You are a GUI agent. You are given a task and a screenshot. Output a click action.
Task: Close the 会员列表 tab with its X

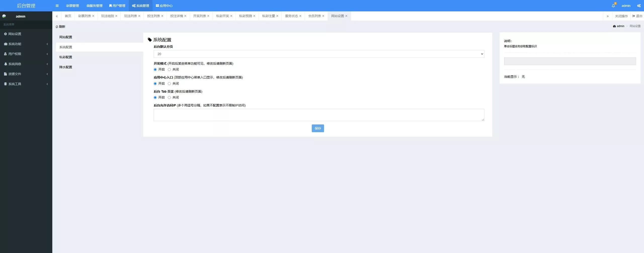[x=323, y=16]
